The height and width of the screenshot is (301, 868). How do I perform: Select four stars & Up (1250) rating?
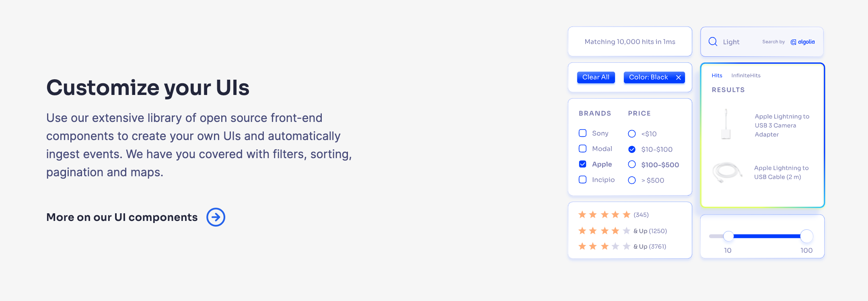[622, 231]
